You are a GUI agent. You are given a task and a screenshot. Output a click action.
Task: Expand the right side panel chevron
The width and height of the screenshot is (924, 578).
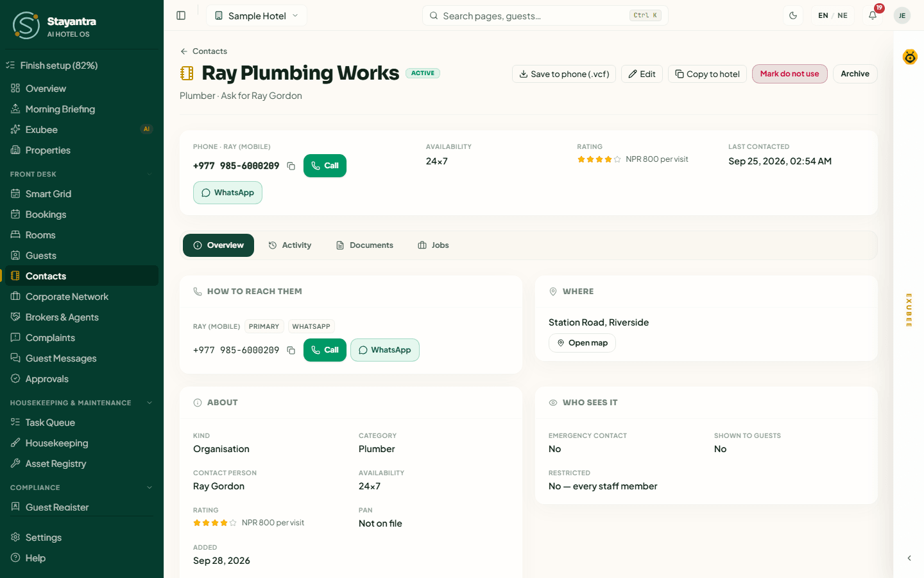[909, 558]
